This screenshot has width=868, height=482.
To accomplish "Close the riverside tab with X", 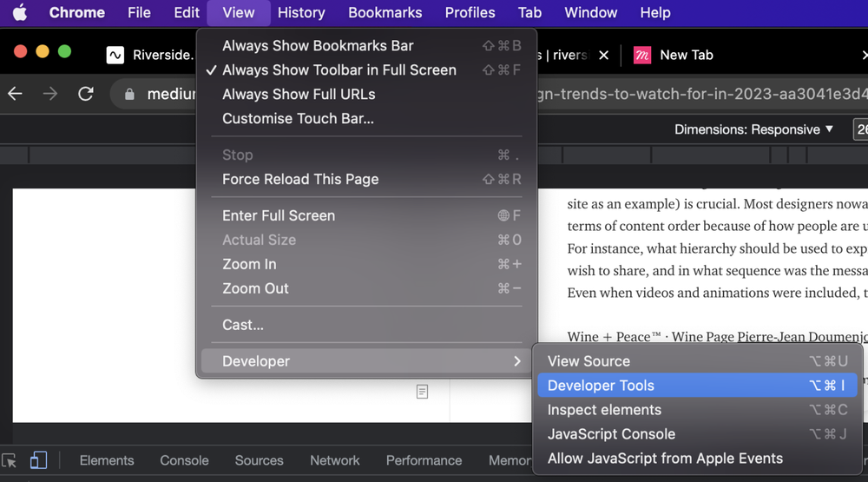I will pyautogui.click(x=604, y=55).
